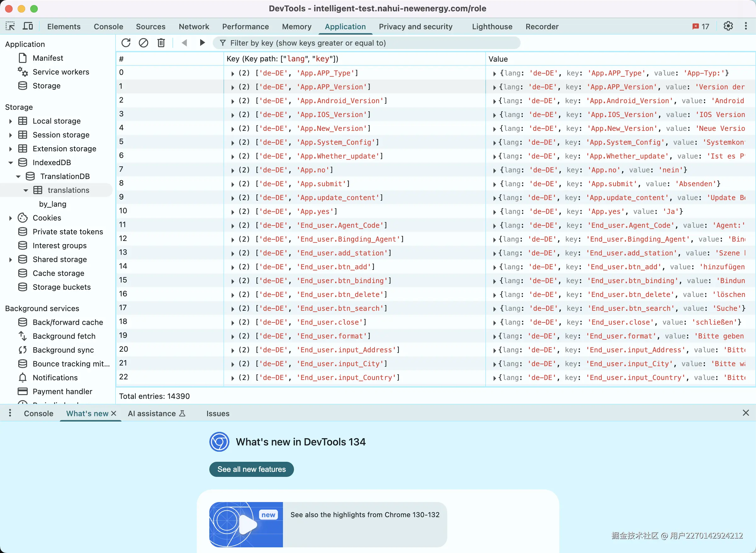
Task: Expand the Local storage tree item
Action: pyautogui.click(x=10, y=121)
